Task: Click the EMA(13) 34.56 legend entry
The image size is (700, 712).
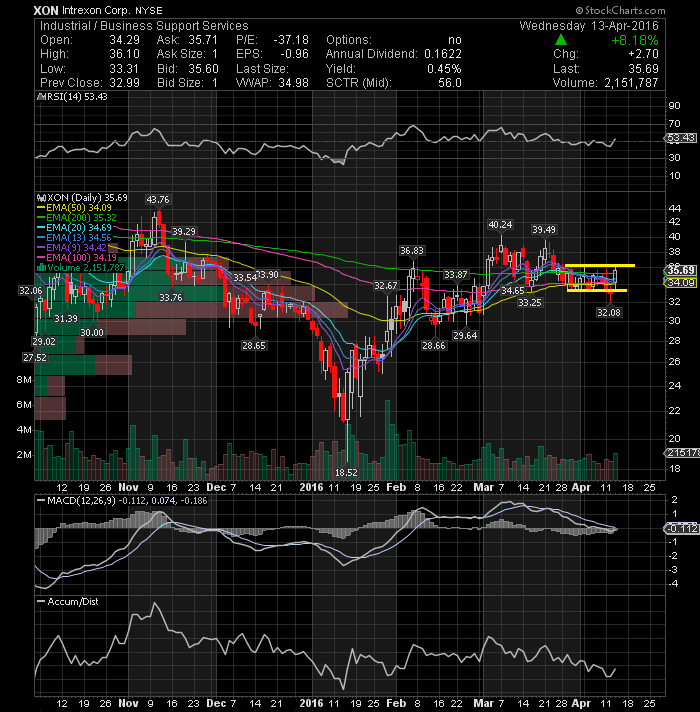Action: 75,237
